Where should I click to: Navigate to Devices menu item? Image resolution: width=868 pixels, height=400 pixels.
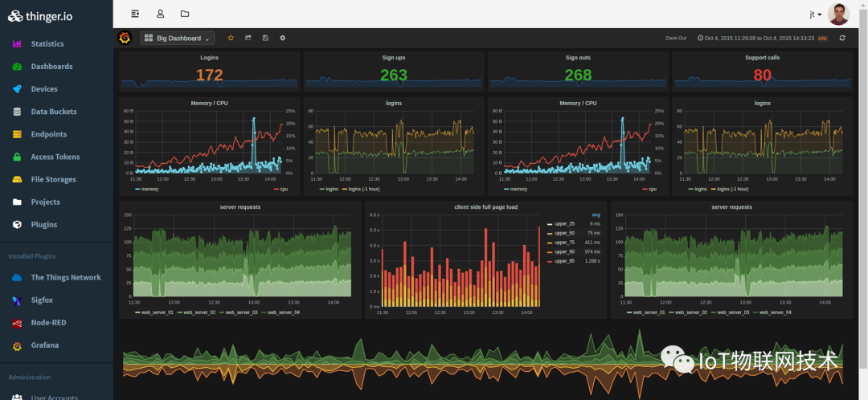point(44,89)
